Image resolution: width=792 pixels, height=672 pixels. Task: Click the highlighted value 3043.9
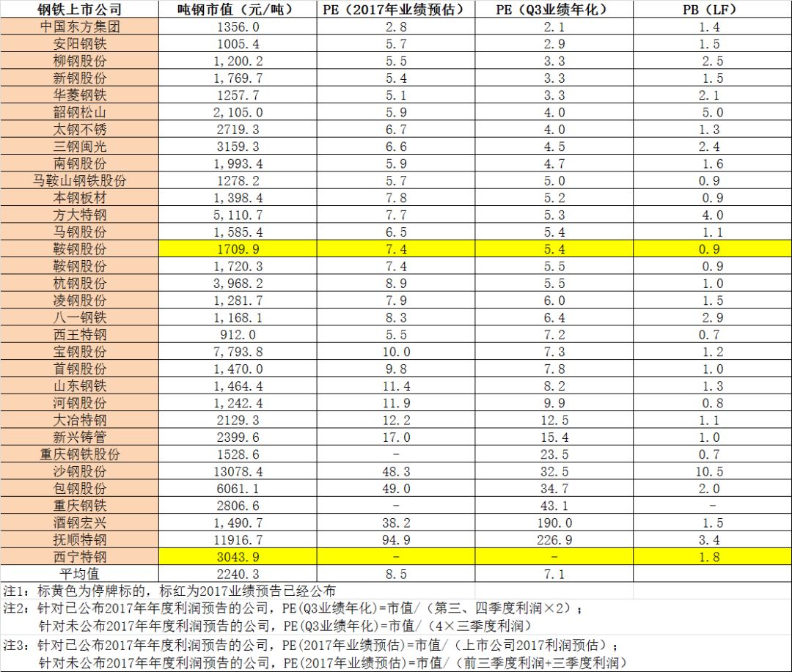(x=238, y=558)
